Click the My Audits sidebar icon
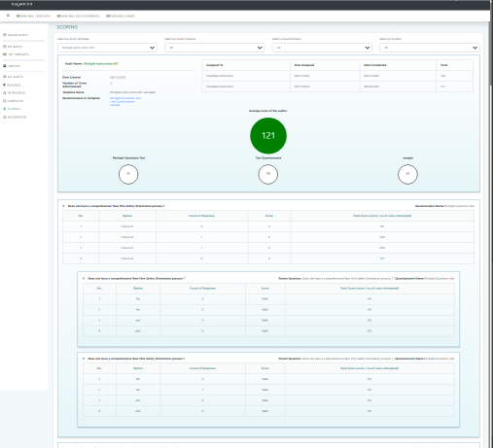493x448 pixels. tap(5, 47)
